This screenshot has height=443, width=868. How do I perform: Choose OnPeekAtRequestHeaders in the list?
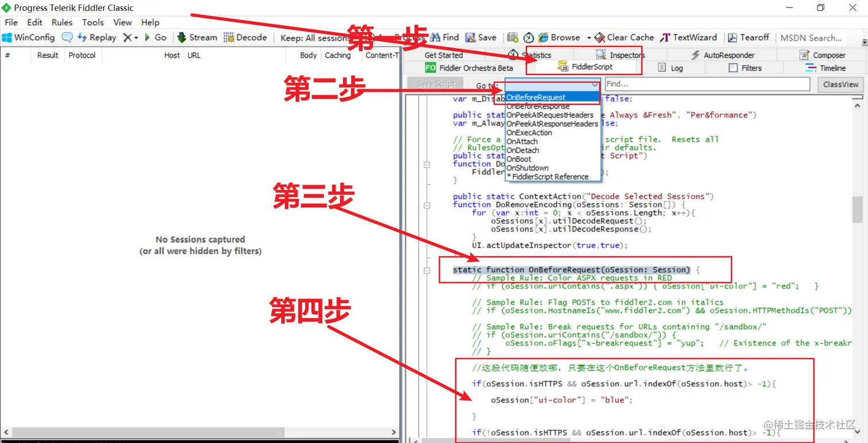(552, 115)
